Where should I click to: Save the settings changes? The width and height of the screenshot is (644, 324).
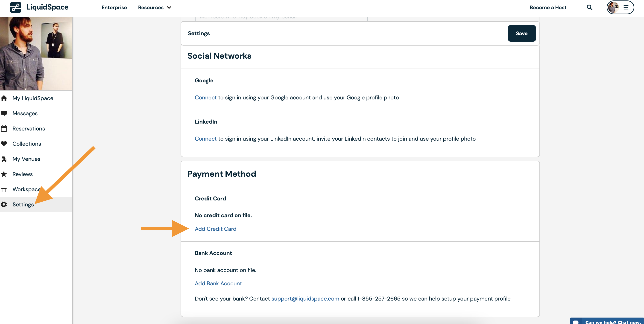521,33
